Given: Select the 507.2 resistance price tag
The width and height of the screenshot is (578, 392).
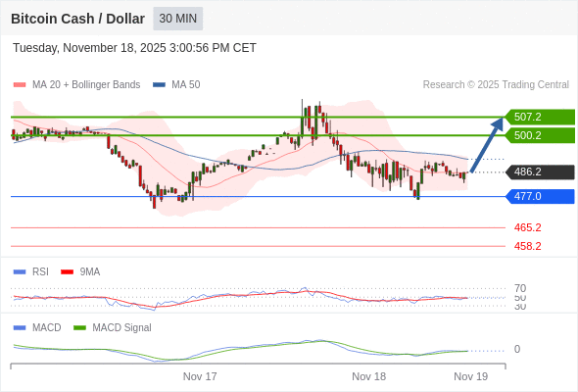Looking at the screenshot, I should (540, 117).
